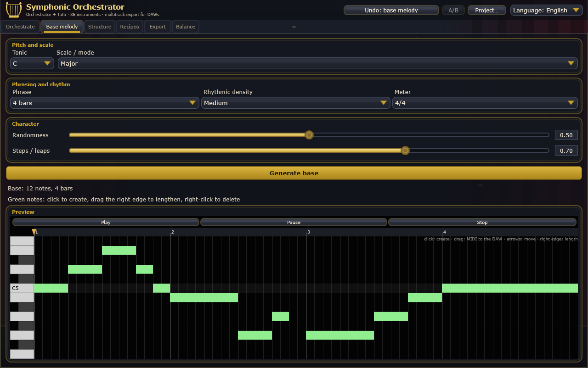588x368 pixels.
Task: Click the Steps / leaps slider handle
Action: [x=405, y=151]
